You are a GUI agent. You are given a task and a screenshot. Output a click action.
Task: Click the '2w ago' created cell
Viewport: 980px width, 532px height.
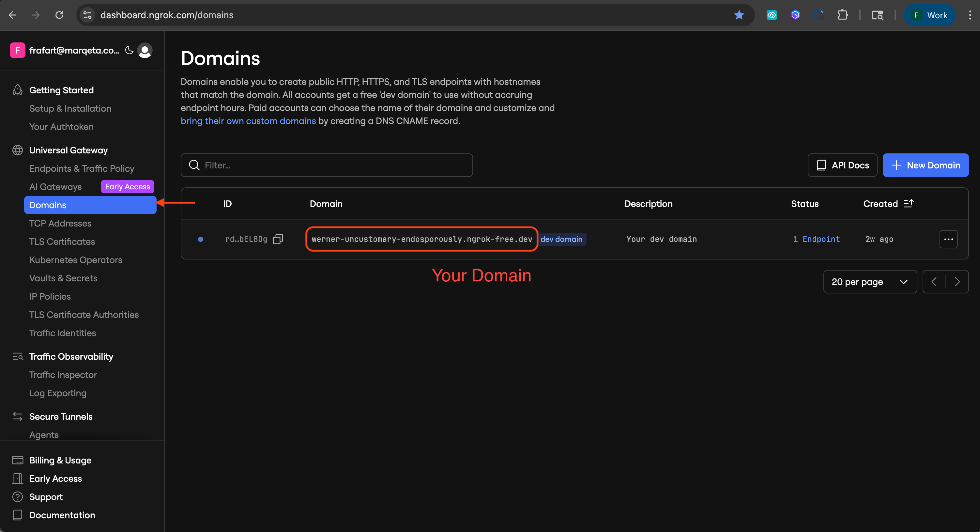point(879,239)
